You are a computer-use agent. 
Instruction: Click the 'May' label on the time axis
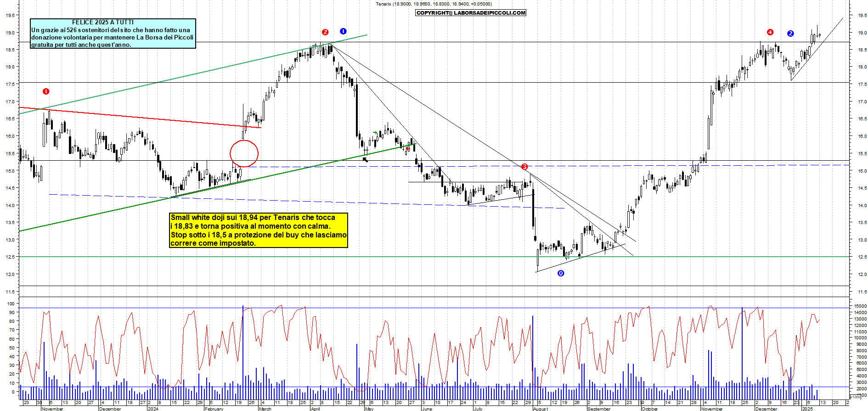(369, 409)
